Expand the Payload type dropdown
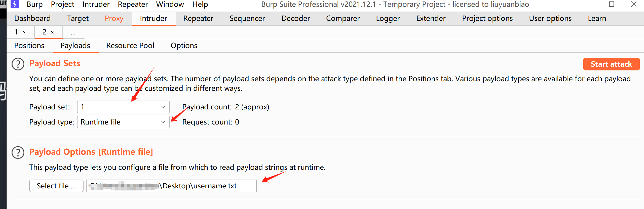Screen dimensions: 644x209 coord(123,122)
